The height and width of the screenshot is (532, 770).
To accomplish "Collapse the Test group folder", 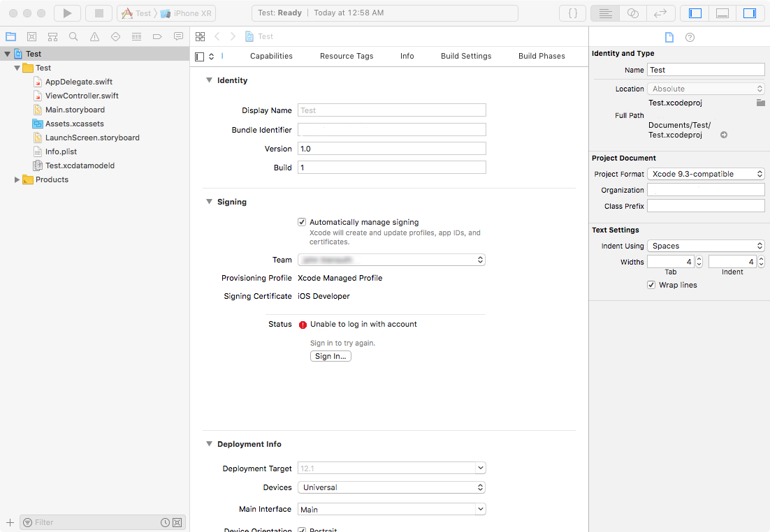I will click(17, 68).
